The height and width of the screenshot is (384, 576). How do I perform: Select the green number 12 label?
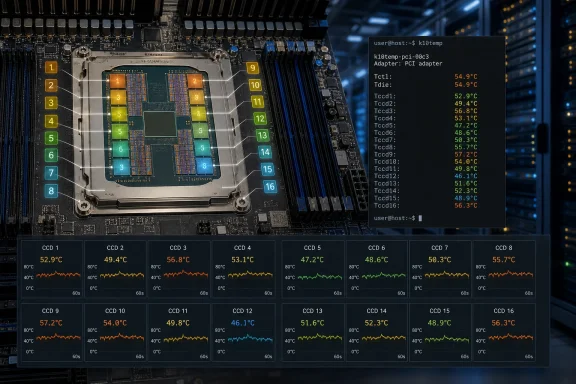pos(260,119)
